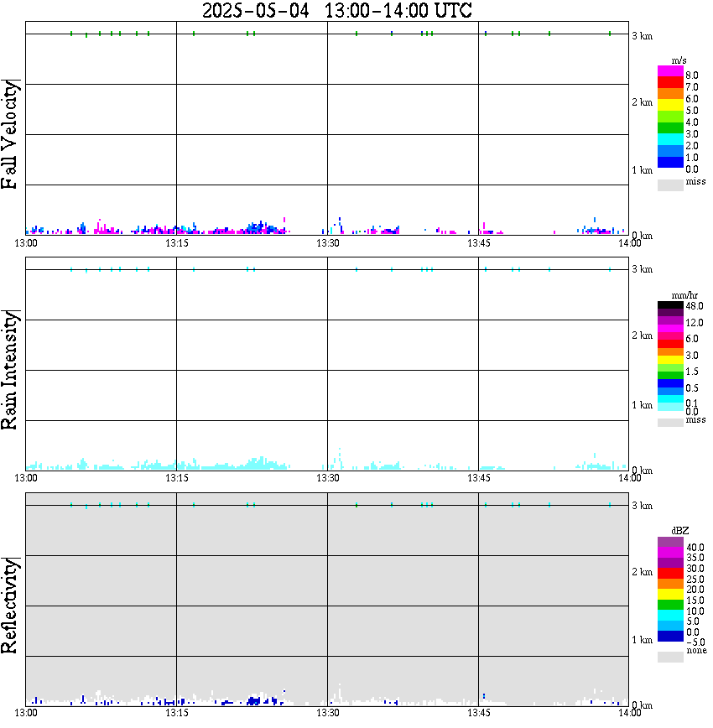This screenshot has height=728, width=713.
Task: Click the gray 'none' reflectivity swatch
Action: pos(670,657)
